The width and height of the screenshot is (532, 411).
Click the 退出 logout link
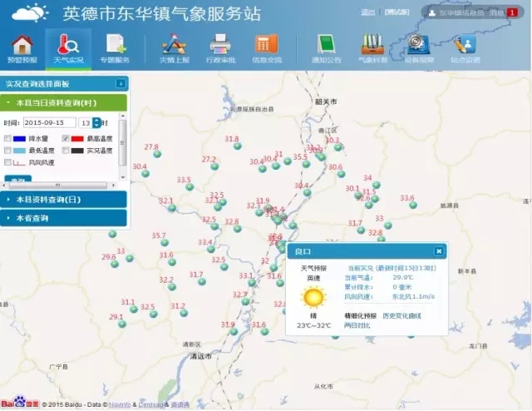pyautogui.click(x=369, y=12)
